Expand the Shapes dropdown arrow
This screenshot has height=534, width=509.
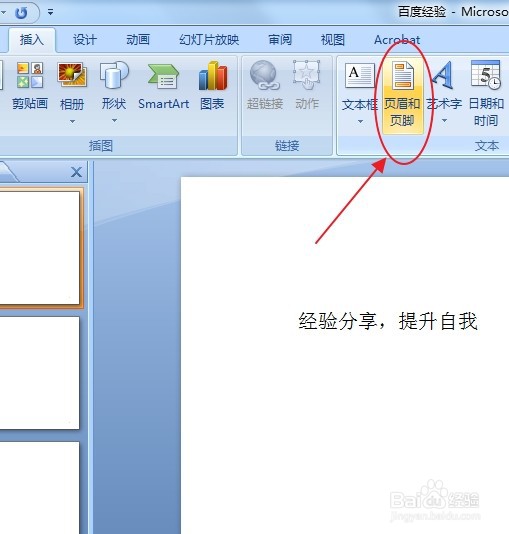(114, 120)
